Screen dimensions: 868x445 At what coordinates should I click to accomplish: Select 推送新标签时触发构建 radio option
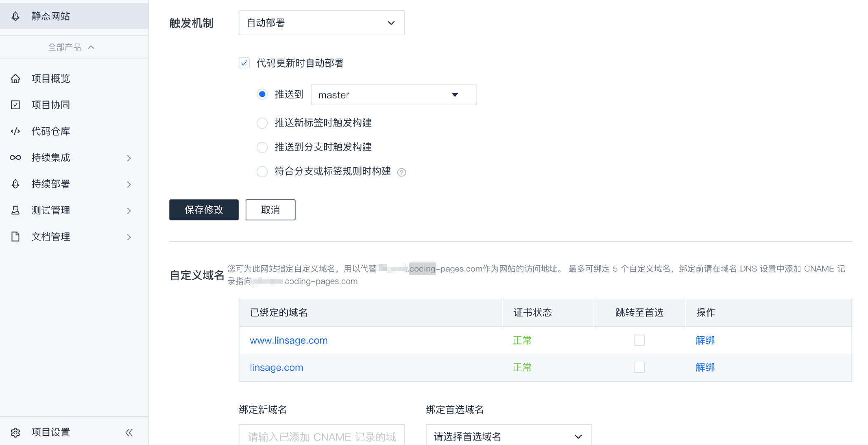click(262, 123)
